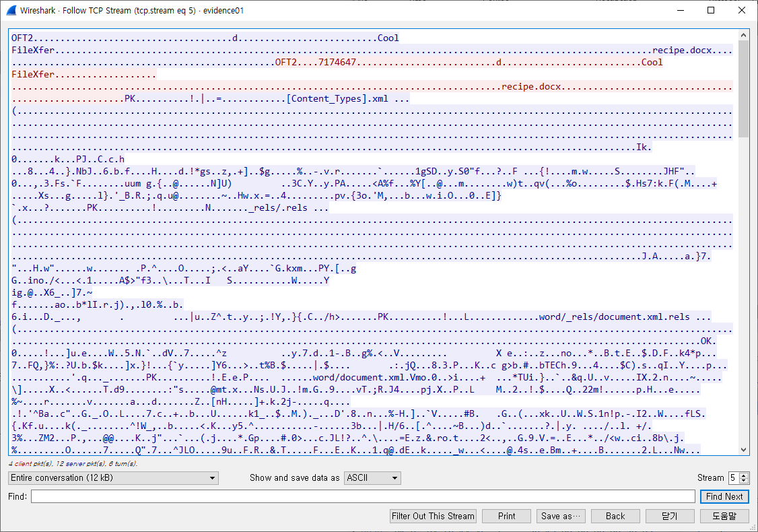Screen dimensions: 758x532
Task: Click the 닫기 (Close) button
Action: pyautogui.click(x=670, y=516)
